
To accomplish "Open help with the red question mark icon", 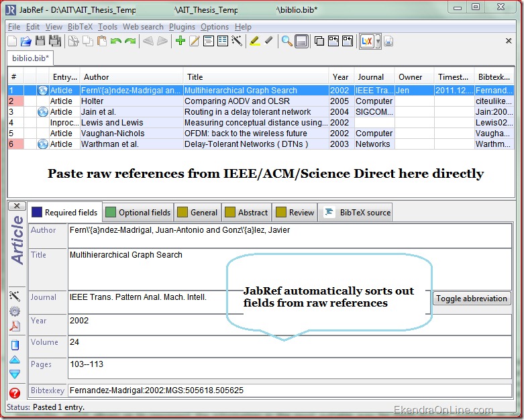I will [15, 393].
